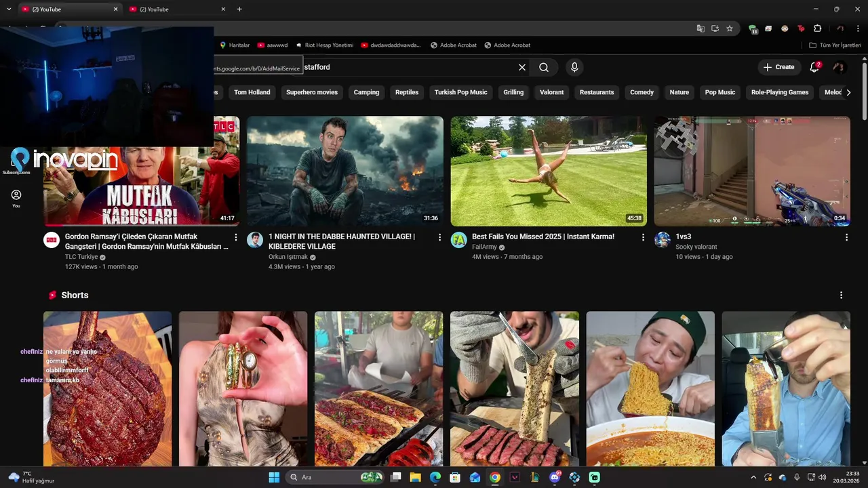Click the install app icon in address bar
The height and width of the screenshot is (488, 868).
click(x=715, y=28)
